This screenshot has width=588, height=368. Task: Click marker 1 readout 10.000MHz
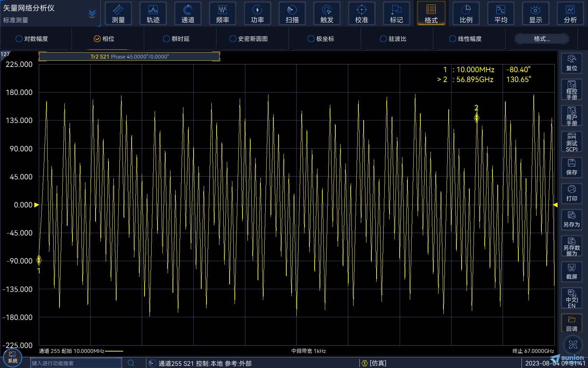coord(475,69)
